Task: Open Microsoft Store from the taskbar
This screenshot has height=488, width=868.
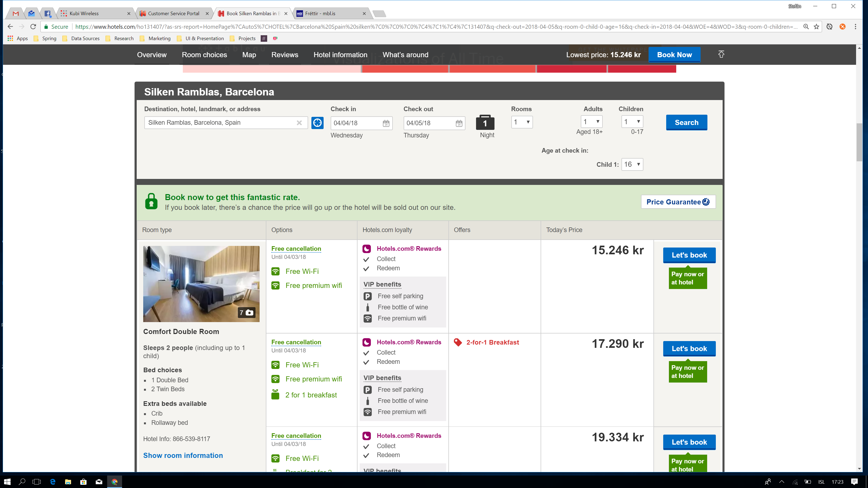Action: [x=83, y=481]
